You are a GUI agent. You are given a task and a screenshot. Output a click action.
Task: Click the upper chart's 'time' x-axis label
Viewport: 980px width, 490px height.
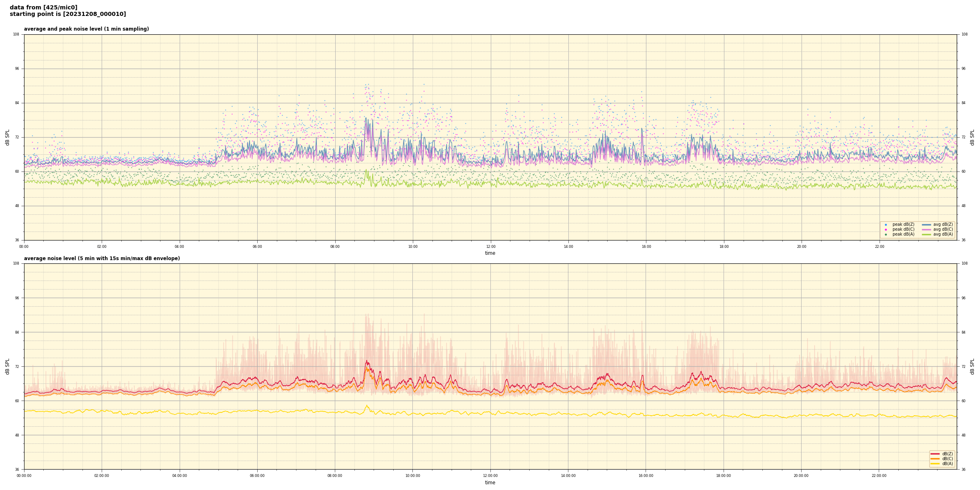pyautogui.click(x=490, y=253)
